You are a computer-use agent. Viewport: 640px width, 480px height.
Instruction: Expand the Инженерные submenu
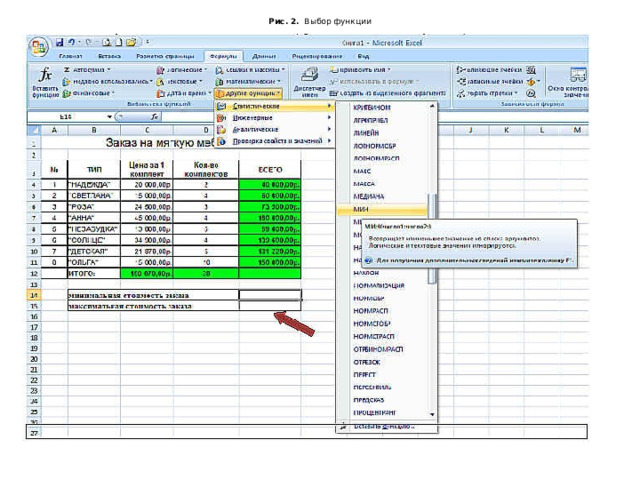point(275,118)
